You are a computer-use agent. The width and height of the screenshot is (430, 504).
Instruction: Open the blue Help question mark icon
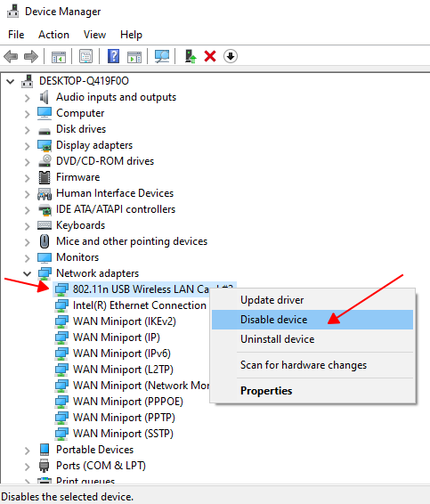[x=113, y=56]
